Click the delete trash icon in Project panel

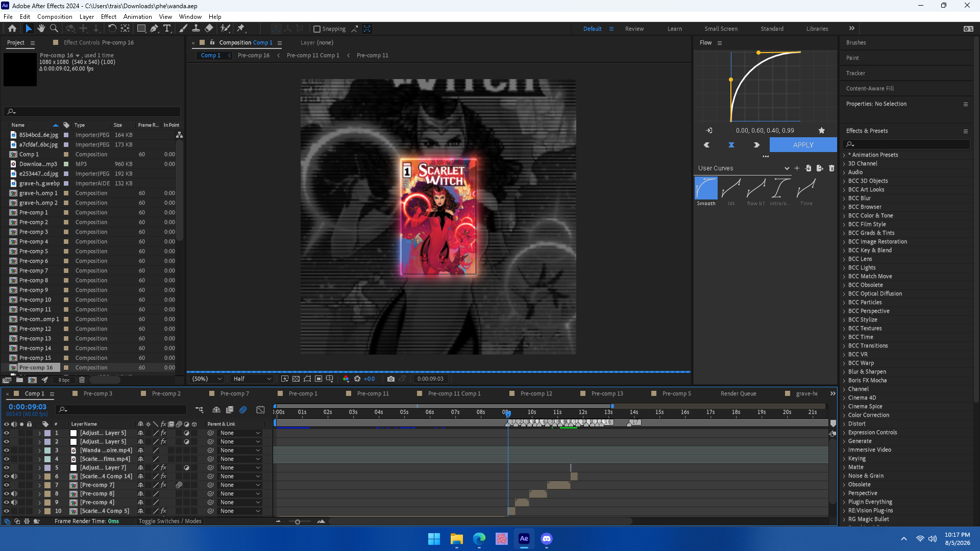coord(82,380)
